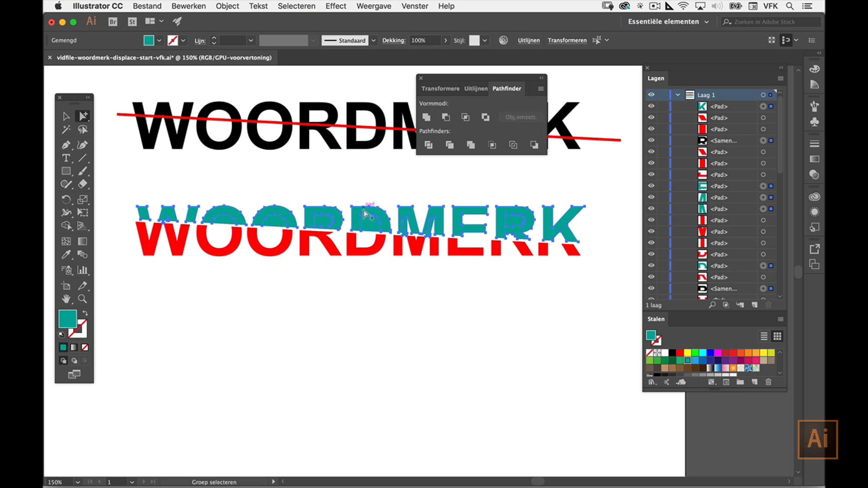Select the Eyedropper tool
868x488 pixels.
coord(66,255)
